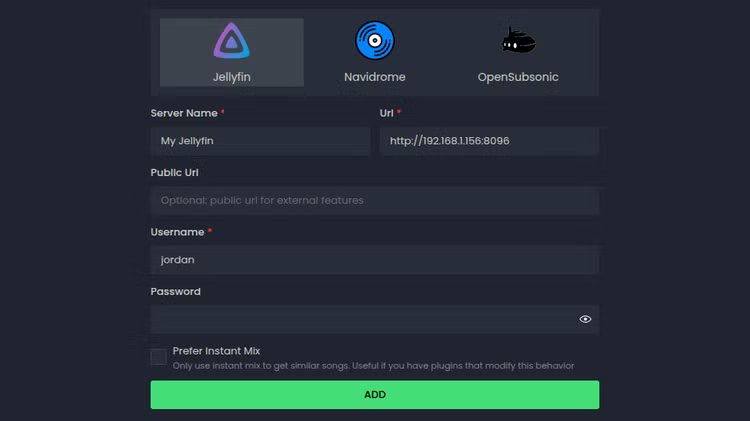This screenshot has width=750, height=421.
Task: Click the Username label text
Action: click(177, 232)
